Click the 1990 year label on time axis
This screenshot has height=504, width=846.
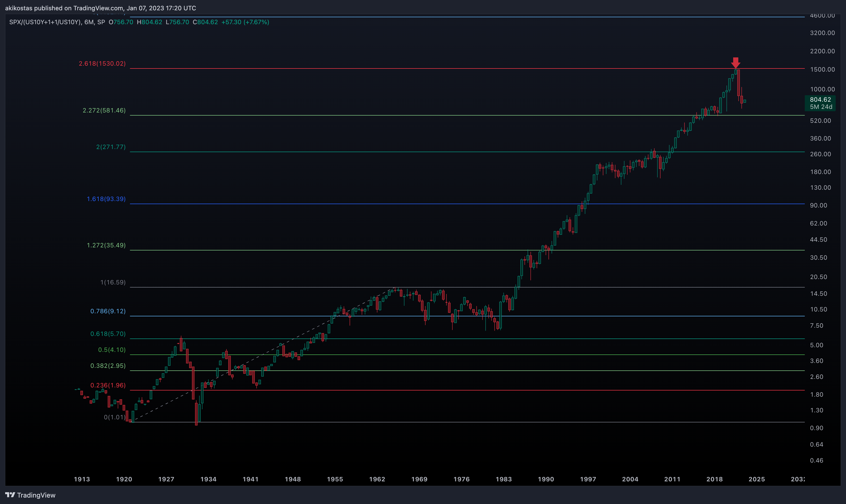coord(546,479)
